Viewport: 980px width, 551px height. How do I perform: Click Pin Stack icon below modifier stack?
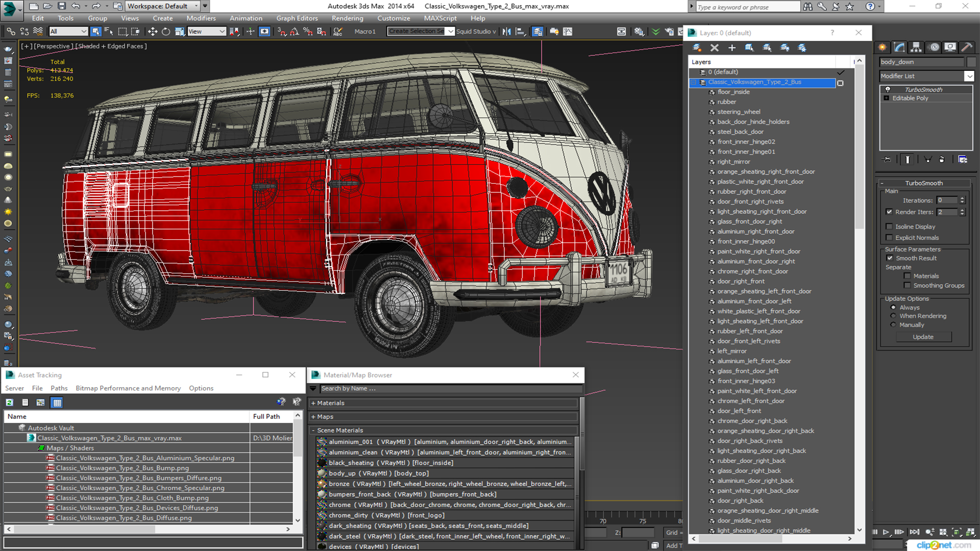(x=887, y=160)
